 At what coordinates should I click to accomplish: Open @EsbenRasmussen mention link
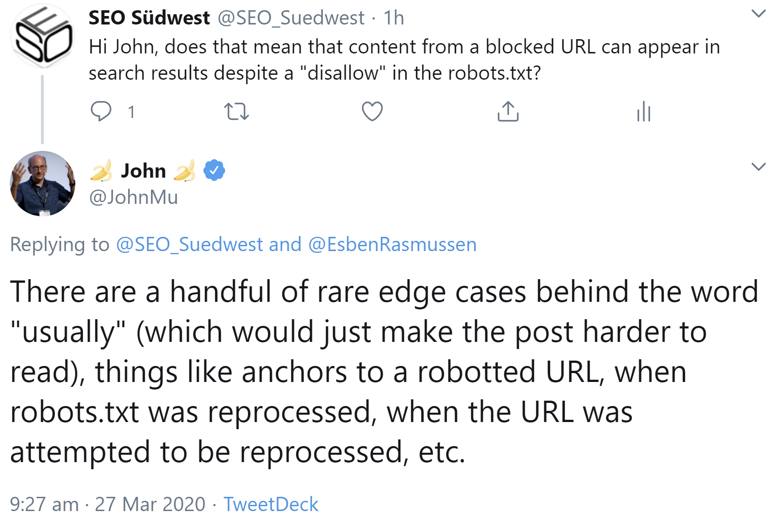point(392,244)
